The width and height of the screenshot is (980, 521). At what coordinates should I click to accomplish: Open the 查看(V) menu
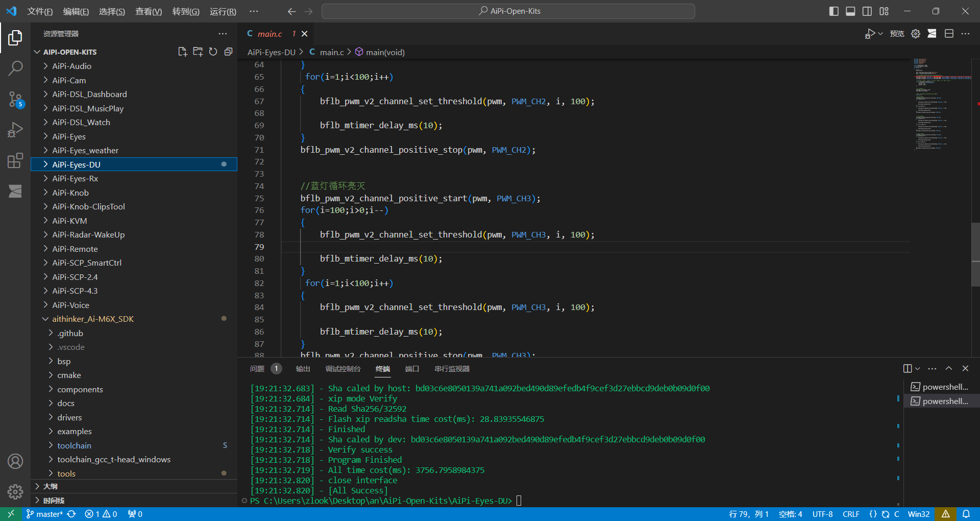point(149,11)
